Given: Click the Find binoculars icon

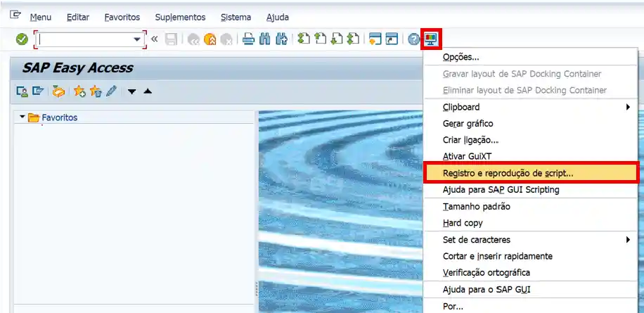Looking at the screenshot, I should [265, 39].
